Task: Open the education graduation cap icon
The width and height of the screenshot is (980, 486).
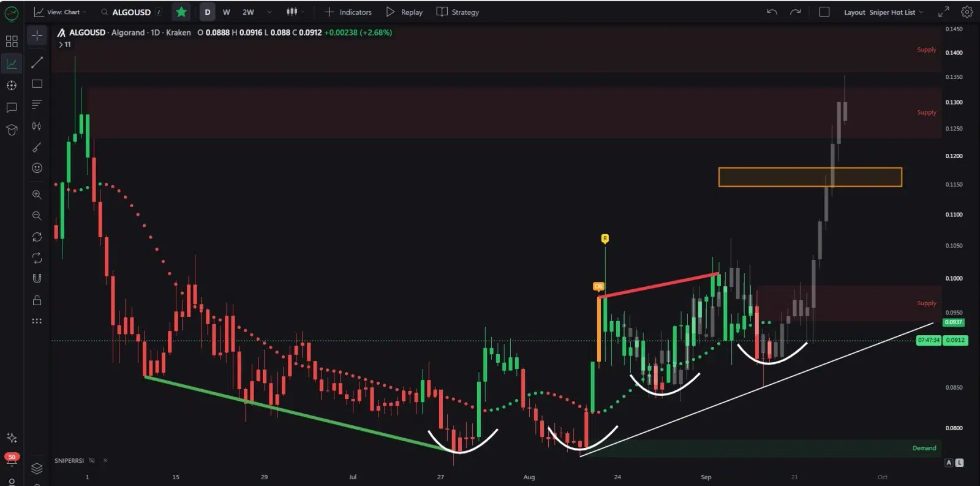Action: [x=12, y=129]
